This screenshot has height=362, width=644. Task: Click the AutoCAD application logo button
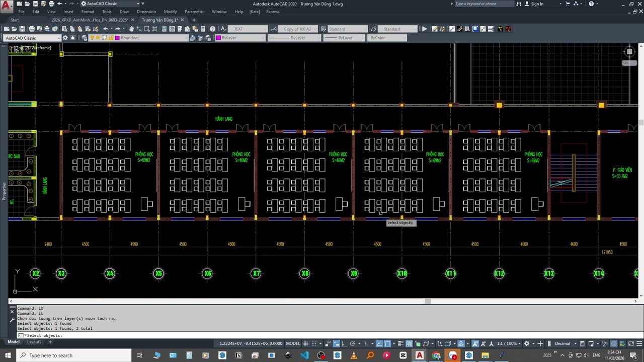pos(7,6)
